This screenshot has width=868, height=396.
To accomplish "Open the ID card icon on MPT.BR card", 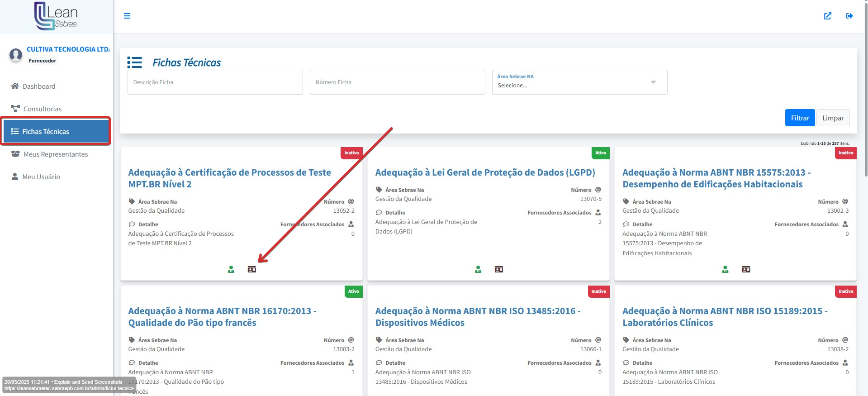I will click(x=252, y=269).
